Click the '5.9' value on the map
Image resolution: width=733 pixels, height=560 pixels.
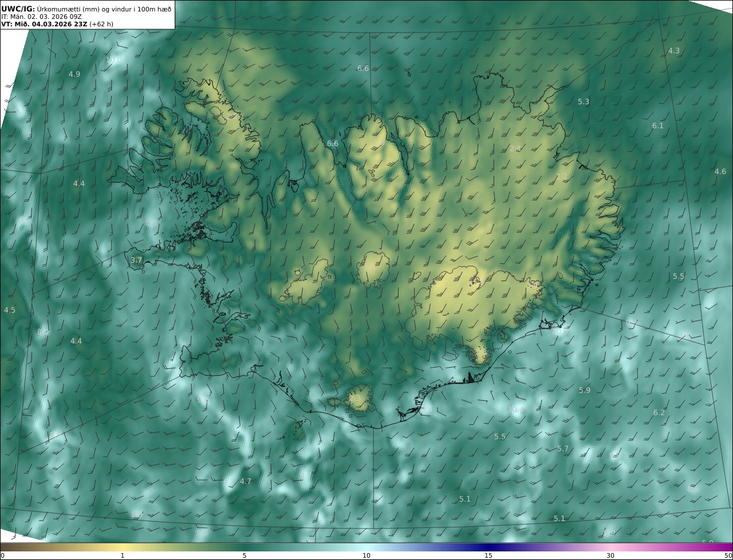pyautogui.click(x=584, y=390)
